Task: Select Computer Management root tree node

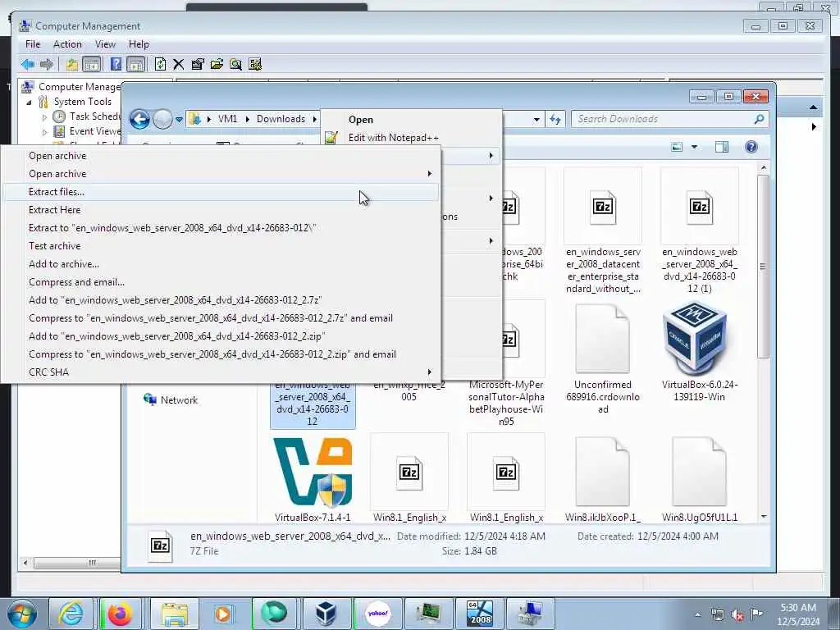Action: pos(80,87)
